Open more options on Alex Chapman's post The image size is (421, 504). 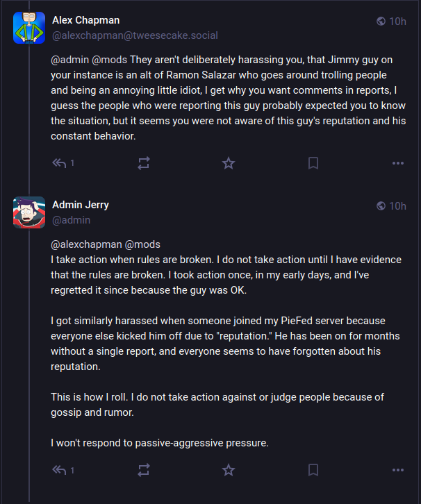click(x=397, y=163)
